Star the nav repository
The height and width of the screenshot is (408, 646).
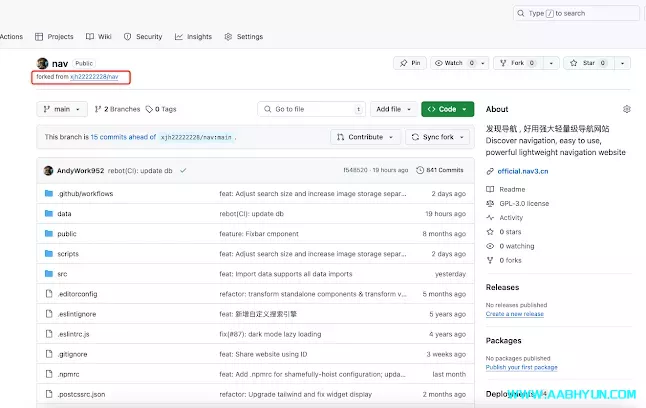pyautogui.click(x=584, y=63)
